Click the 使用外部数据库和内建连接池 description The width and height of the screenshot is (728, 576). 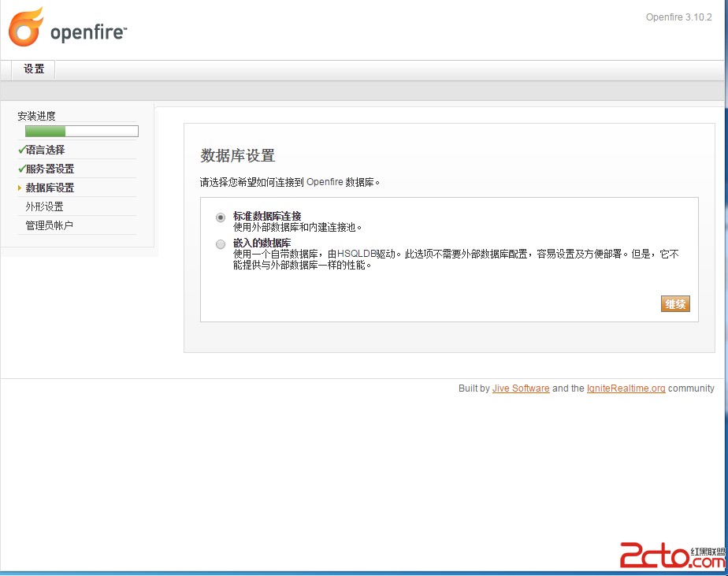297,227
